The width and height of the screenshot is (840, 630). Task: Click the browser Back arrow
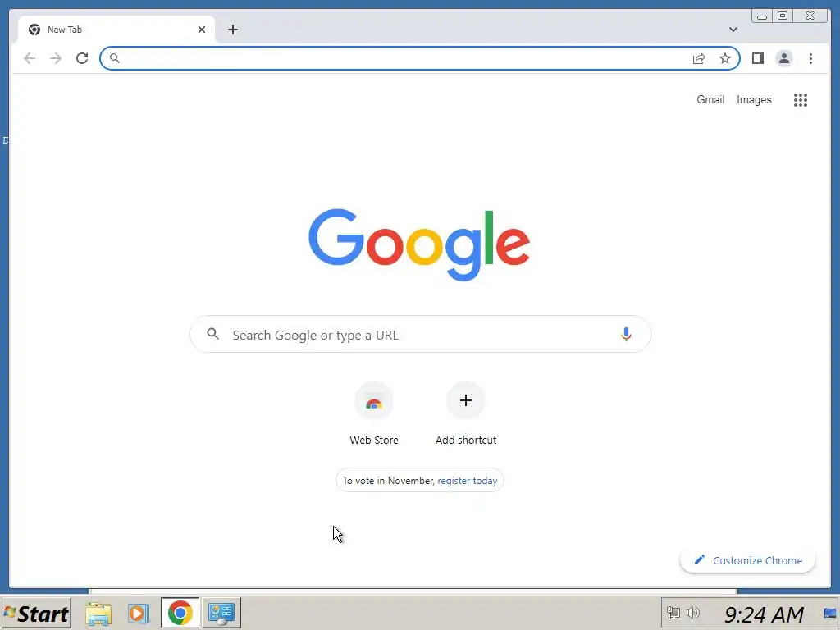(30, 58)
